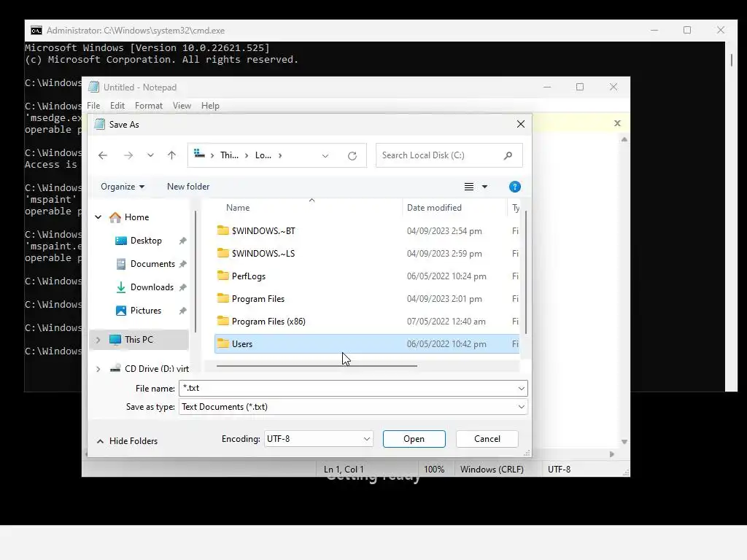Click the forward arrow in Save As
Image resolution: width=747 pixels, height=560 pixels.
tap(128, 155)
